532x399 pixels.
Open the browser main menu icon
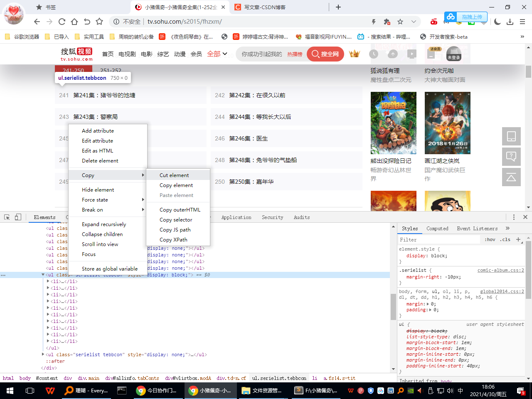[522, 22]
